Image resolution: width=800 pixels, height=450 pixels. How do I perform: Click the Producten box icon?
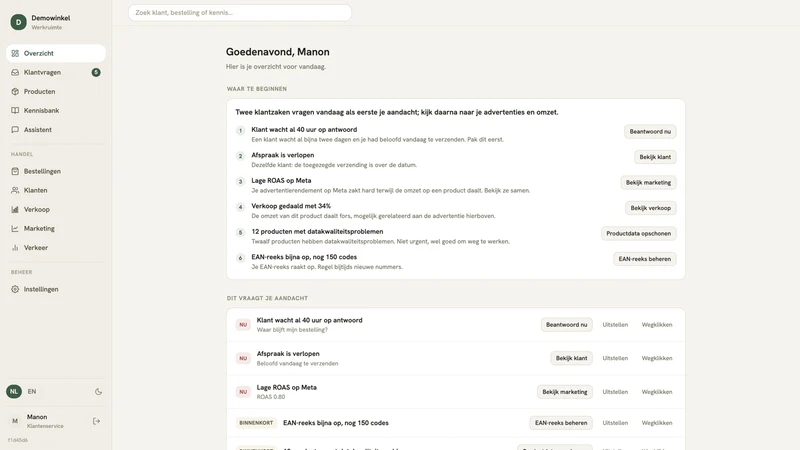15,91
